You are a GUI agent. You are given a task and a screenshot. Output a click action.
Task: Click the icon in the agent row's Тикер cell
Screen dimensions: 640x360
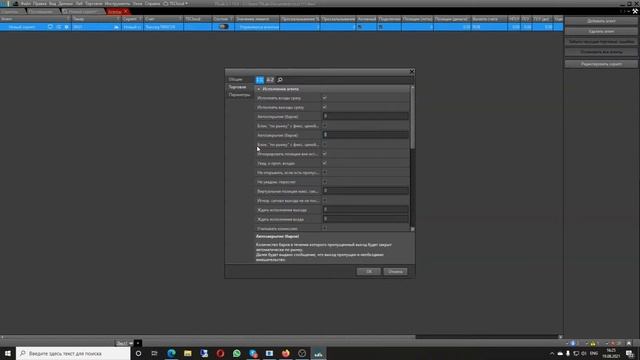(x=116, y=27)
